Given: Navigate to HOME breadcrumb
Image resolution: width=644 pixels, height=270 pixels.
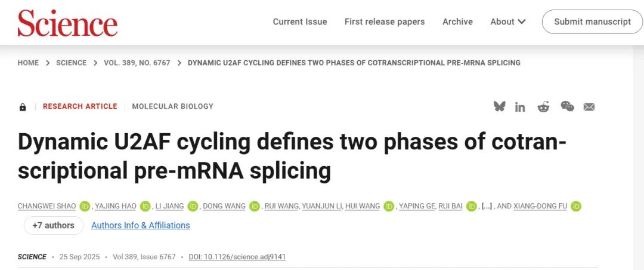Looking at the screenshot, I should (x=28, y=63).
